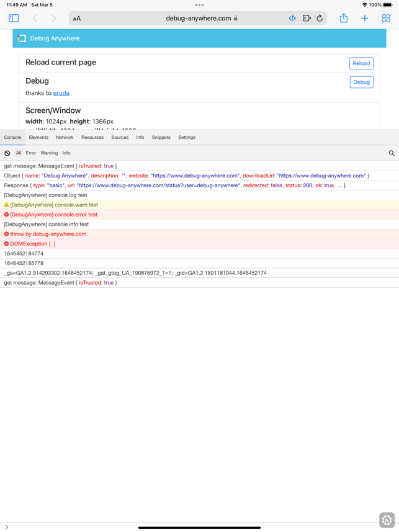The width and height of the screenshot is (399, 532).
Task: Click error icon beside throw by debug-anywhere.com
Action: click(6, 234)
